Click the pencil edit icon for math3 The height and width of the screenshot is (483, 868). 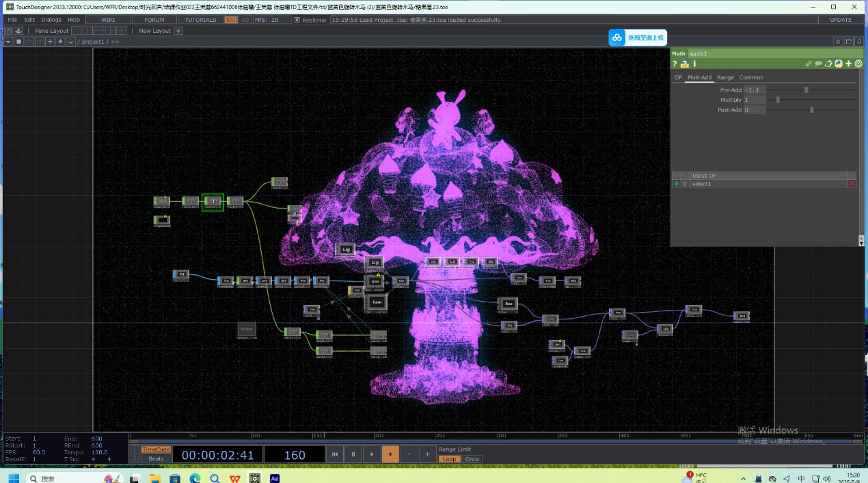coord(809,64)
